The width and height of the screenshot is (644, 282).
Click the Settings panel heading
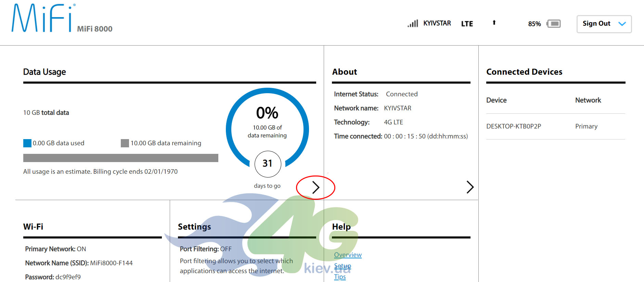click(x=194, y=227)
